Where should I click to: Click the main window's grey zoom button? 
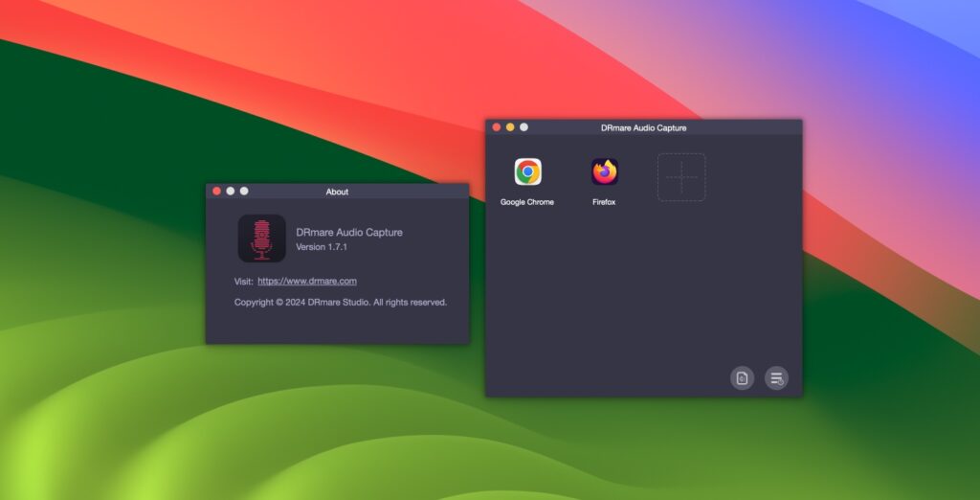523,127
